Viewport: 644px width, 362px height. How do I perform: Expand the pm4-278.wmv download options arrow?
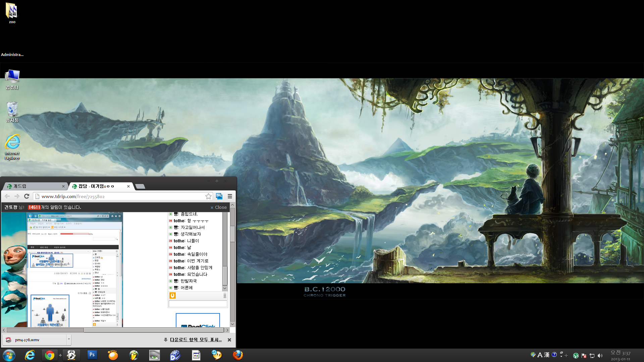coord(69,339)
